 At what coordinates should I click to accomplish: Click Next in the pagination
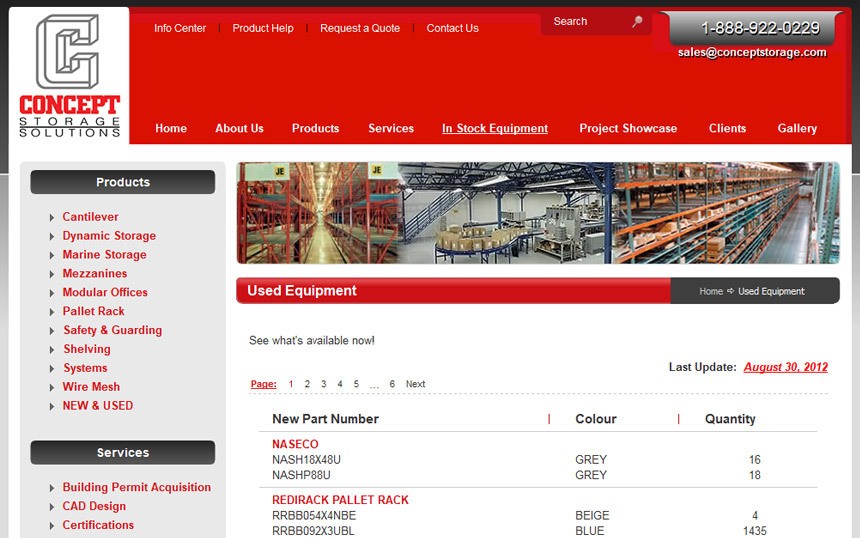point(415,384)
